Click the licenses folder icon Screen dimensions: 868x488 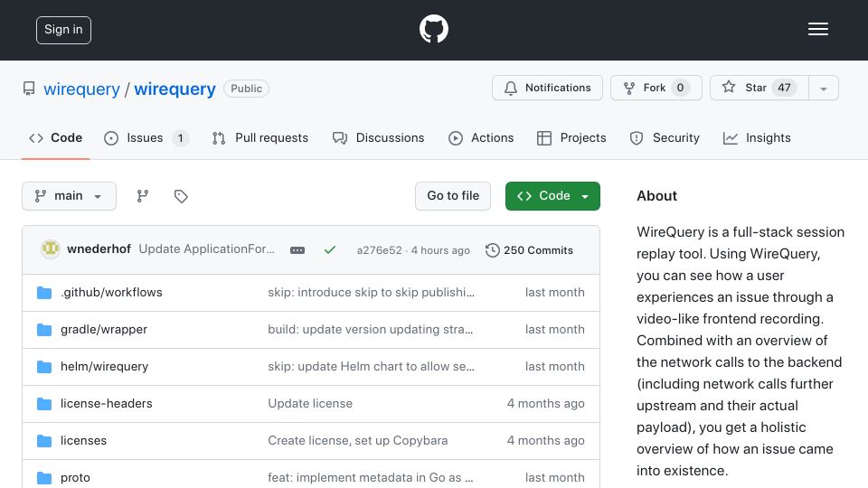(44, 440)
